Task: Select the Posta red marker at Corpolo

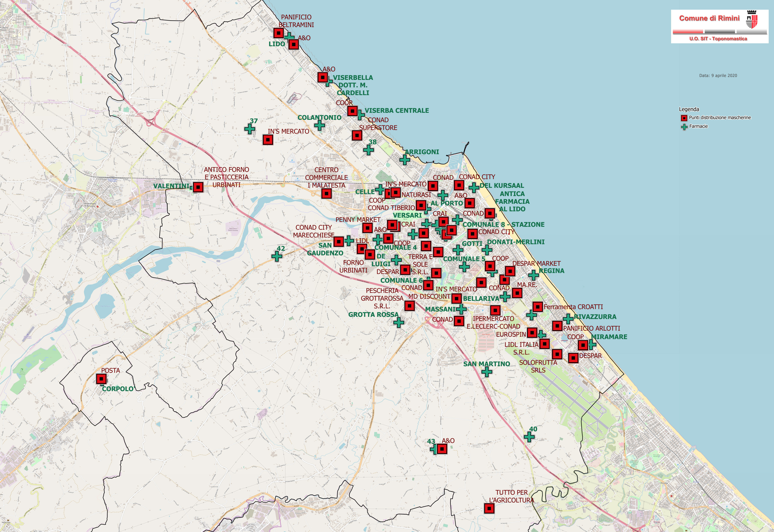Action: [x=101, y=379]
